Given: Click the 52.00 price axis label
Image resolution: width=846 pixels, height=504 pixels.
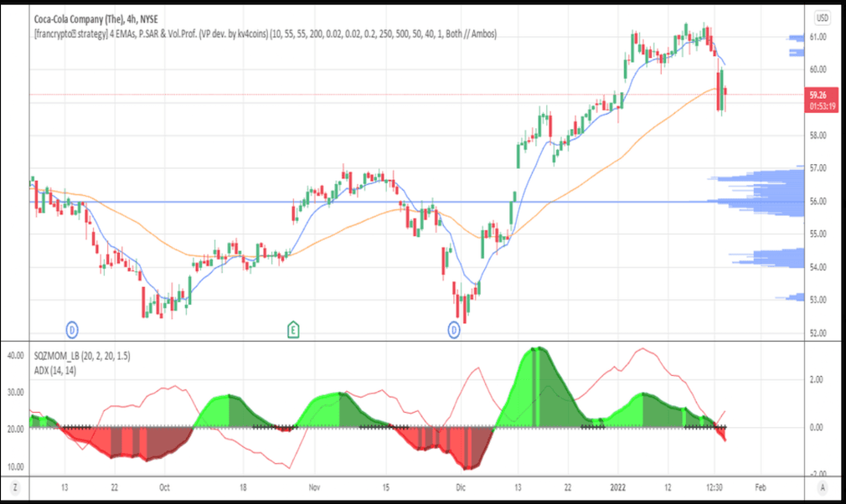Looking at the screenshot, I should pos(818,333).
